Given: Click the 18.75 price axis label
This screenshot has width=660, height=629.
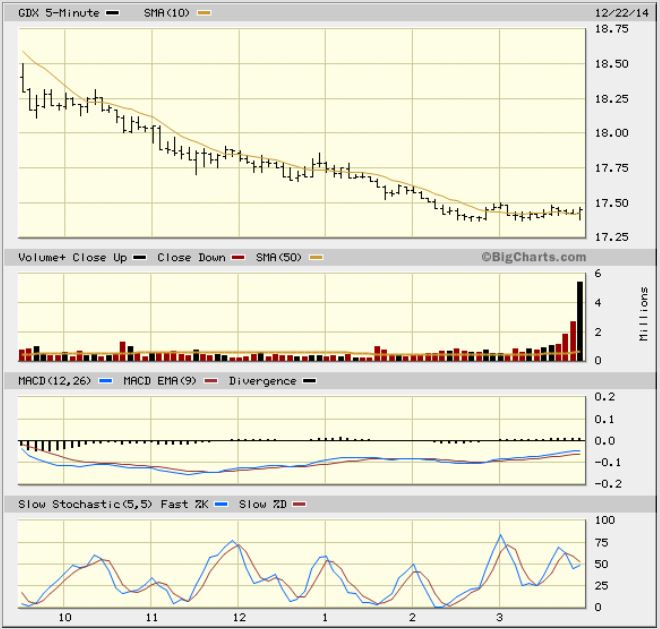Looking at the screenshot, I should click(612, 29).
